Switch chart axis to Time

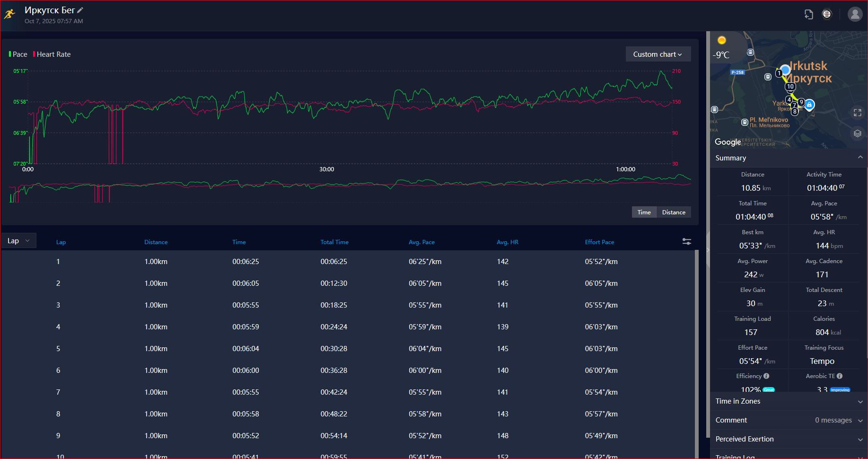click(644, 212)
